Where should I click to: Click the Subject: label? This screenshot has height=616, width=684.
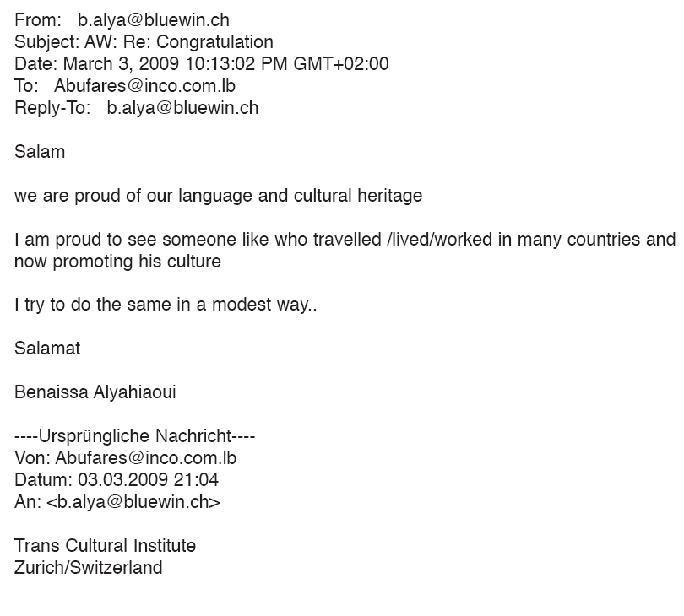coord(47,42)
